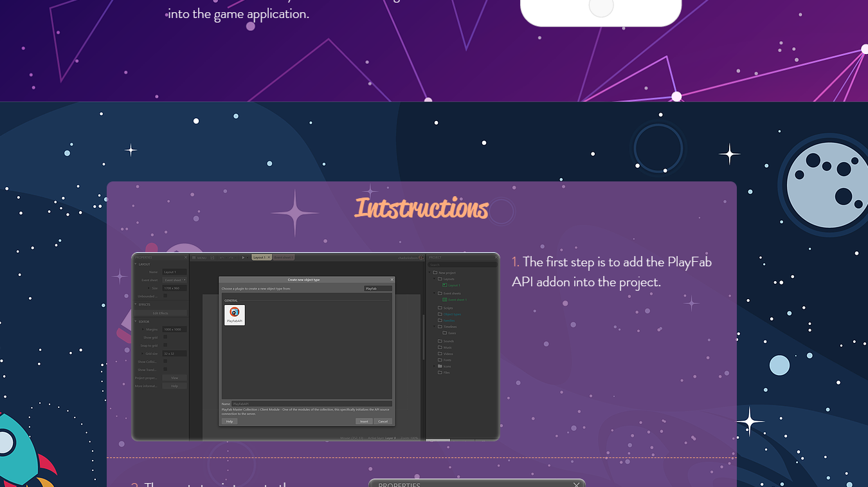Click Help button in Create new object dialog
The image size is (868, 487).
[230, 421]
